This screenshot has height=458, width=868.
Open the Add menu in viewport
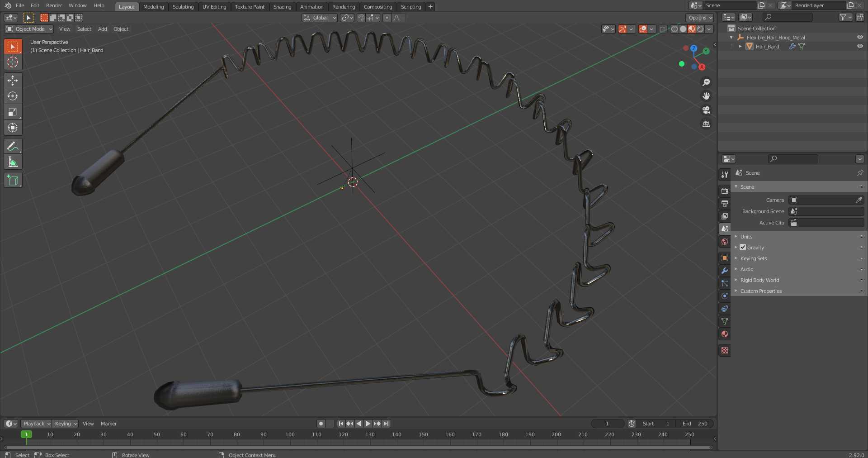(x=103, y=29)
